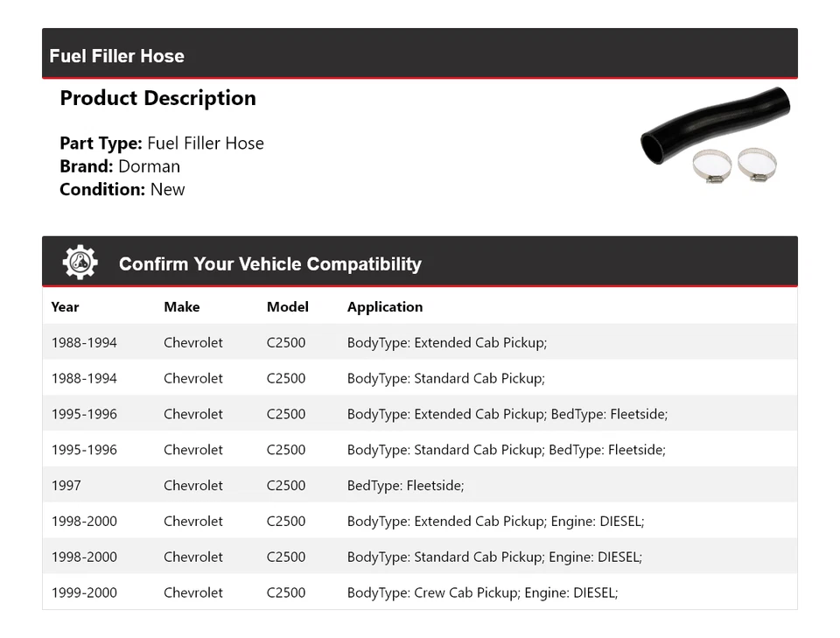Select the 1988-1994 Extended Cab Pickup row

[x=419, y=343]
